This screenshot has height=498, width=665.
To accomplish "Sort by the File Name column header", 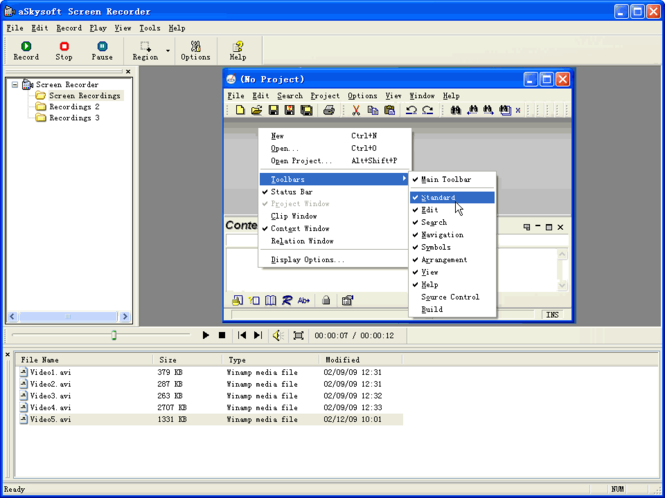I will [x=84, y=360].
